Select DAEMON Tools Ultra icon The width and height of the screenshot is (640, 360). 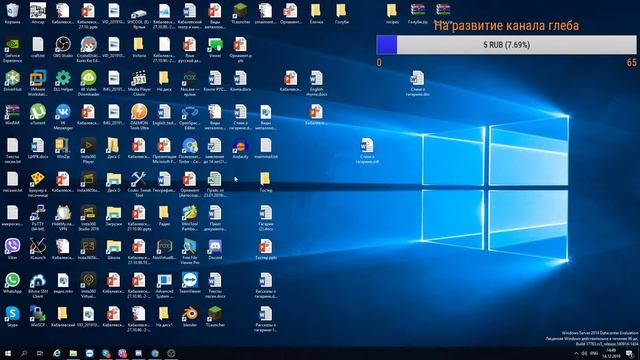(139, 116)
